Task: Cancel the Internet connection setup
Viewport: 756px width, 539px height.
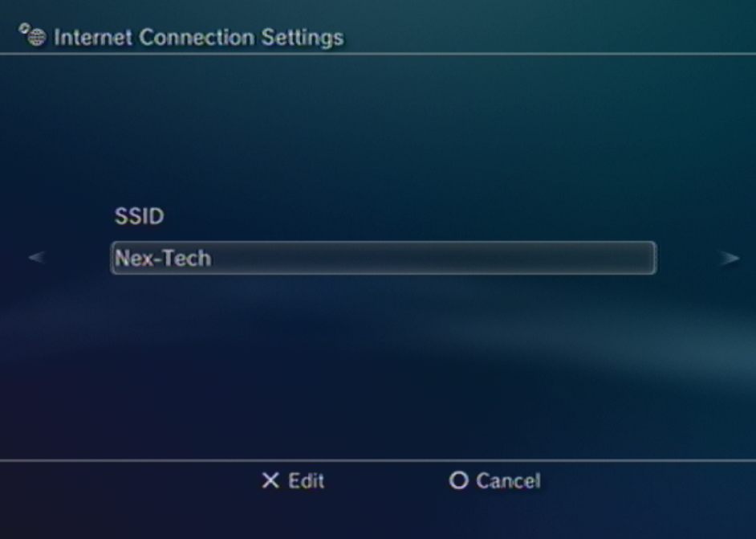Action: (x=494, y=480)
